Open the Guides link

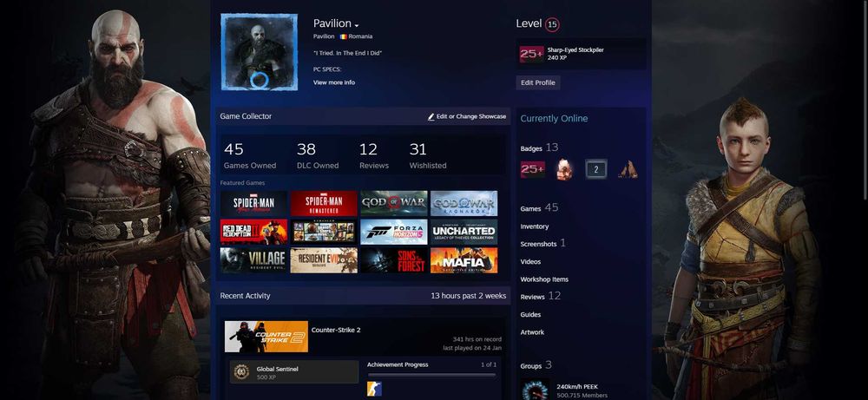pyautogui.click(x=530, y=315)
